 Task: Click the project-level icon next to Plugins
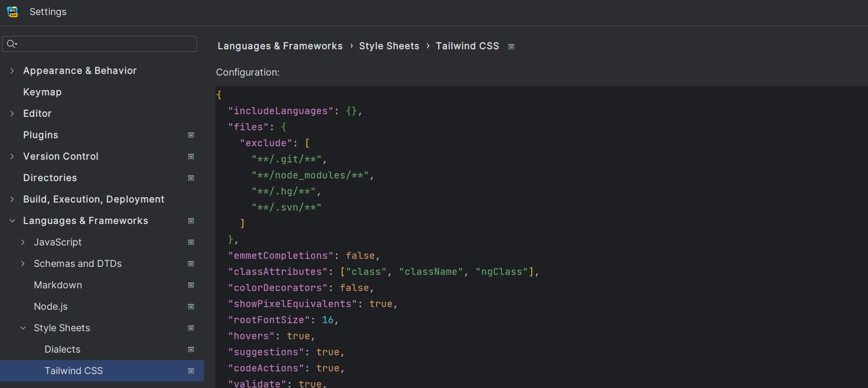191,135
